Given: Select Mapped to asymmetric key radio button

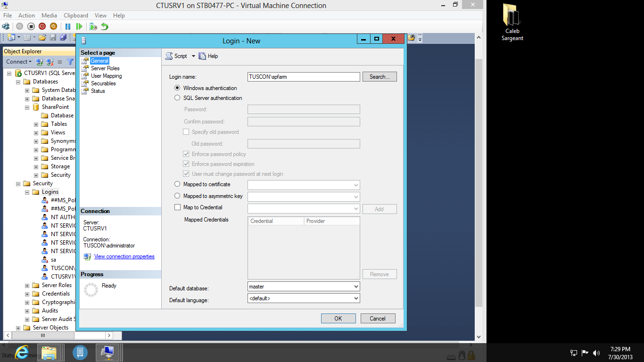Looking at the screenshot, I should [177, 196].
